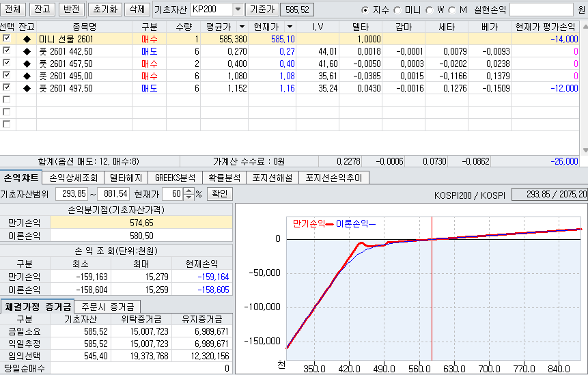The image size is (588, 375).
Task: Open the KP200 기초자산 dropdown
Action: (238, 10)
